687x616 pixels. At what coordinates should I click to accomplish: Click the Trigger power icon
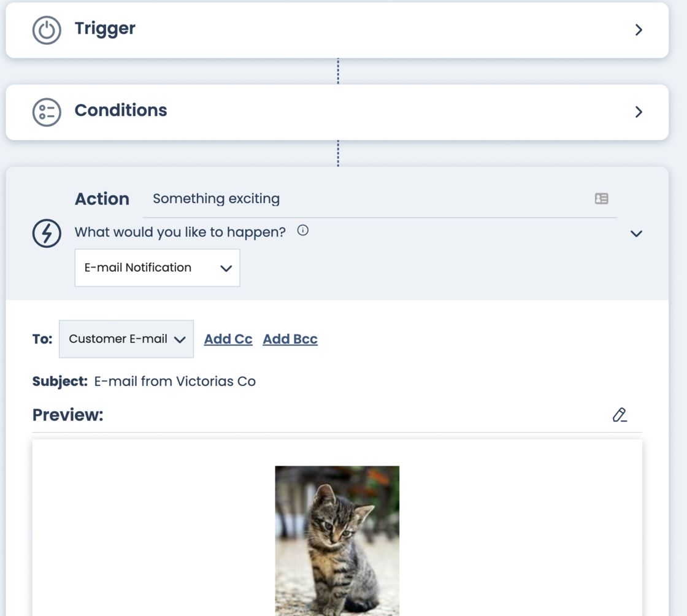[x=47, y=29]
